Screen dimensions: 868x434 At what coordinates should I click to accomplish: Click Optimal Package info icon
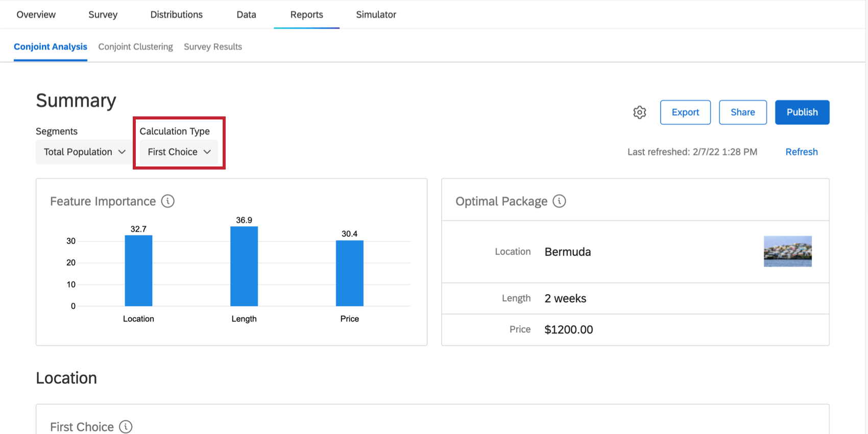click(x=560, y=201)
